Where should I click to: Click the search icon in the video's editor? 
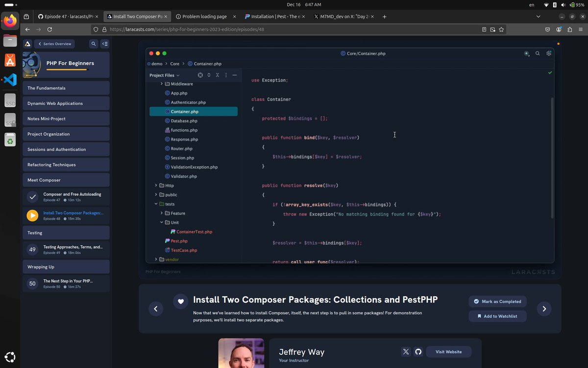point(538,53)
